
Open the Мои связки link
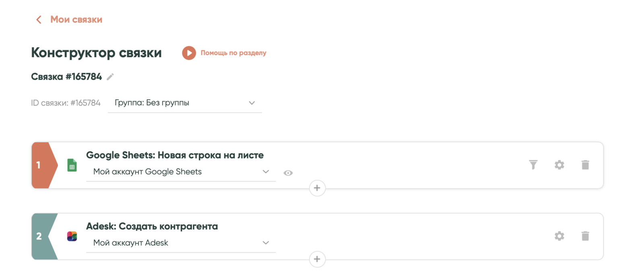[x=76, y=20]
